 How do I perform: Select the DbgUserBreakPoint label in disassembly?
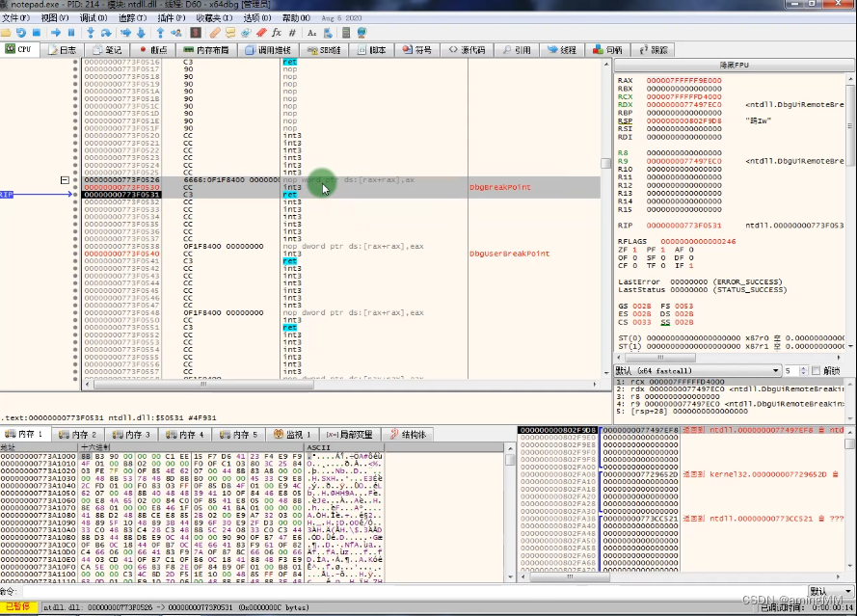pyautogui.click(x=509, y=254)
